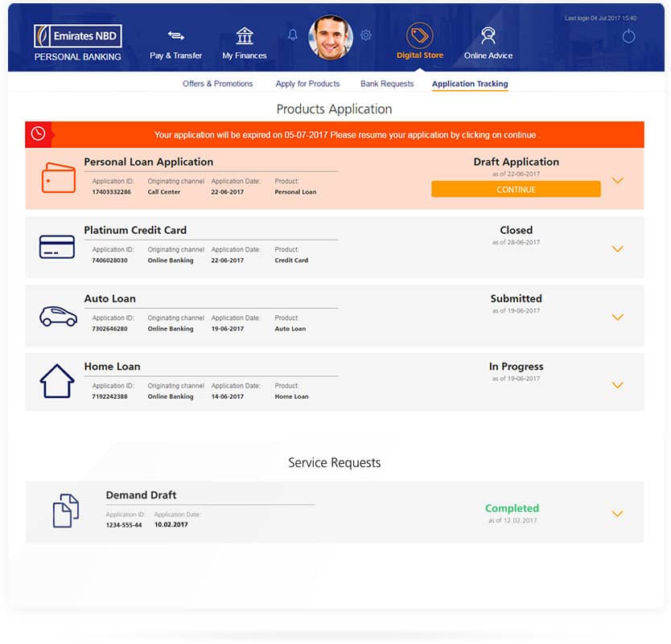Click the PERSONAL BANKING text under logo
The width and height of the screenshot is (671, 644).
point(77,57)
